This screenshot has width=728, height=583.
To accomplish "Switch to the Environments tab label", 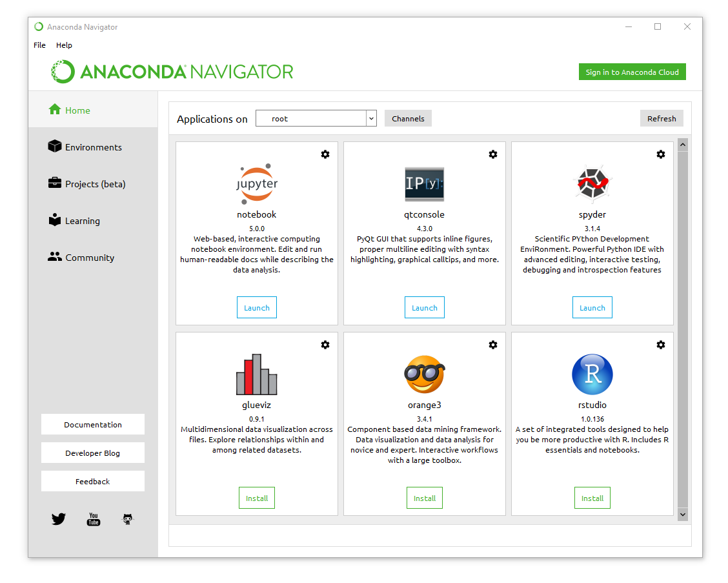I will (x=94, y=147).
